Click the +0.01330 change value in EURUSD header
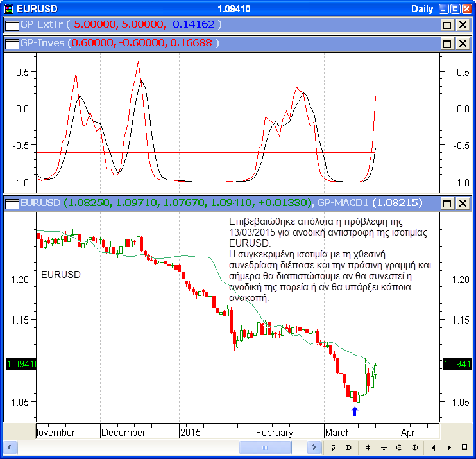This screenshot has height=459, width=476. [284, 203]
